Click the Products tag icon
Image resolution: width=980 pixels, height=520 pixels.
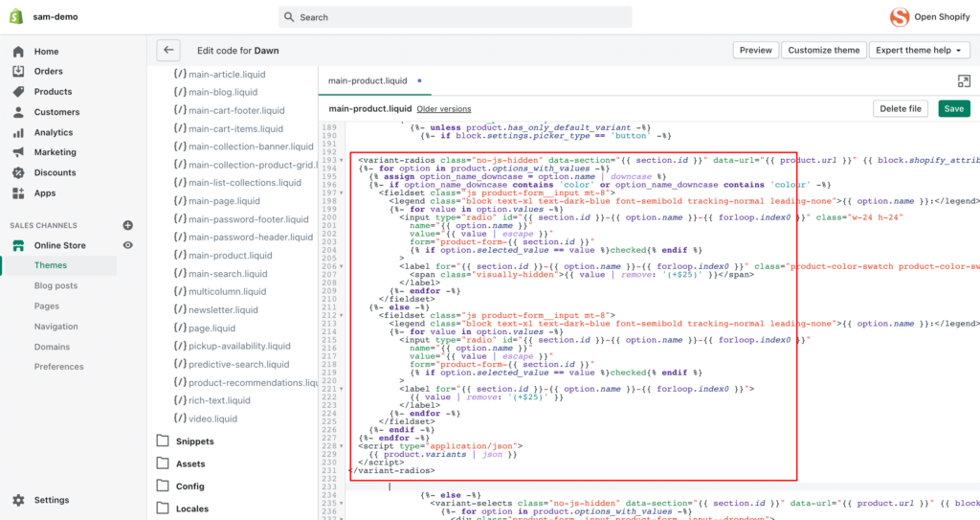pyautogui.click(x=18, y=91)
